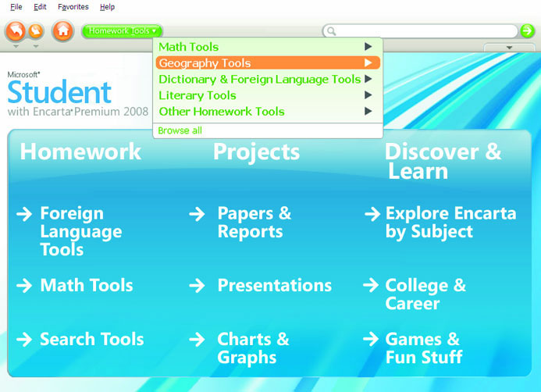Expand the Literary Tools submenu arrow

[368, 95]
